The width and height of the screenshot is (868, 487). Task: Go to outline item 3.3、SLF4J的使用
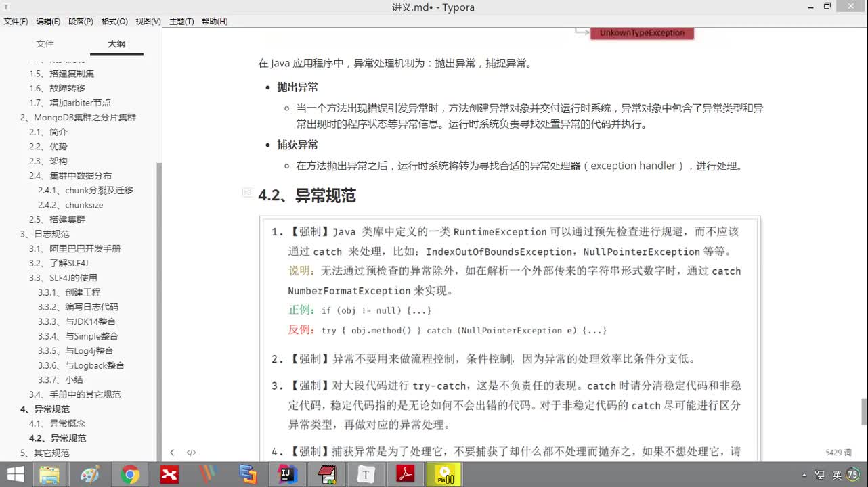tap(63, 278)
